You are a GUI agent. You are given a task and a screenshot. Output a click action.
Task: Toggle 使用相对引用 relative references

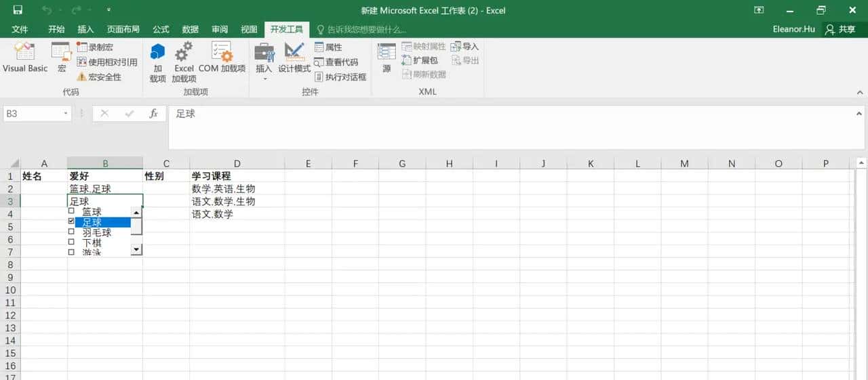107,62
